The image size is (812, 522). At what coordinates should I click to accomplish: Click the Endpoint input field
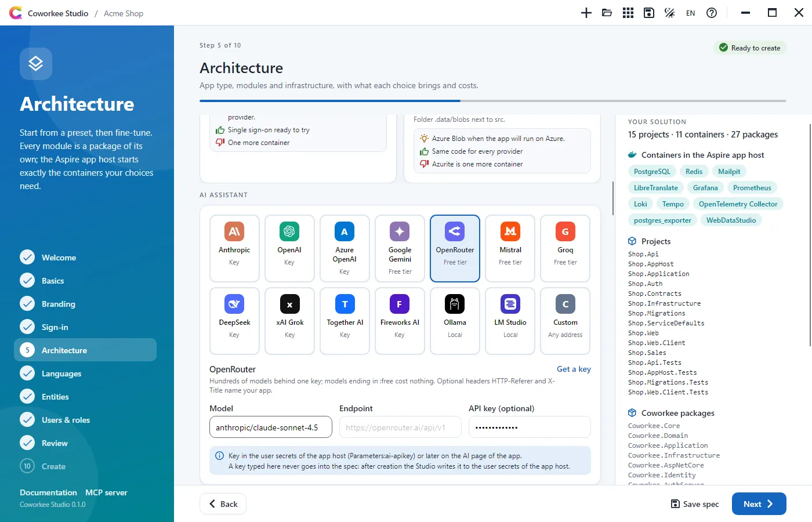400,427
